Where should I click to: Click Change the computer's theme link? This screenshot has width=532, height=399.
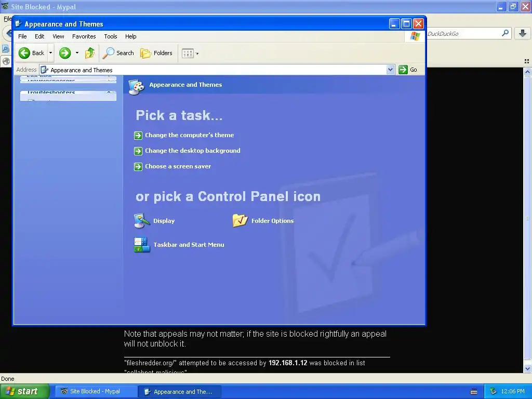(189, 135)
